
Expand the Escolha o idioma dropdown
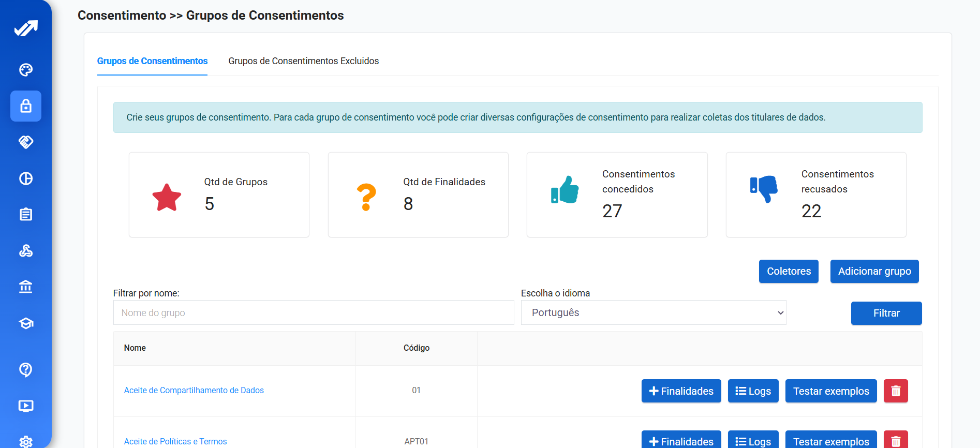tap(653, 313)
